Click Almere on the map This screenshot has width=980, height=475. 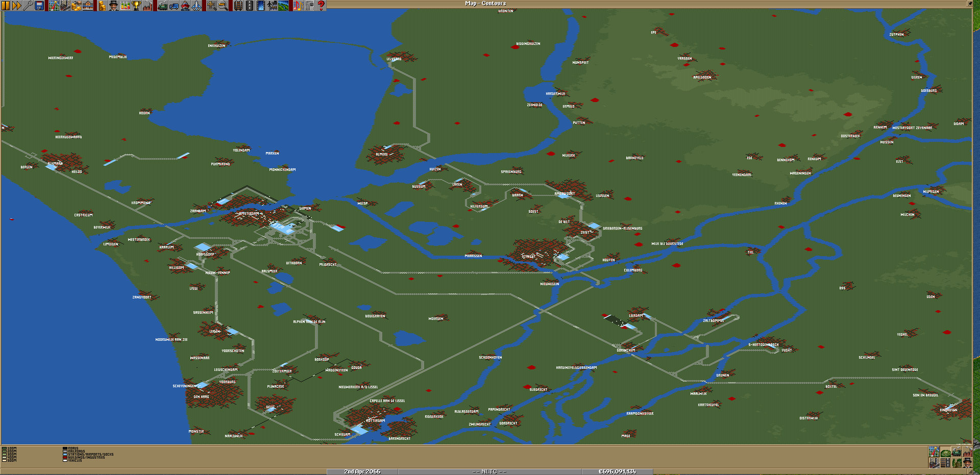point(382,154)
